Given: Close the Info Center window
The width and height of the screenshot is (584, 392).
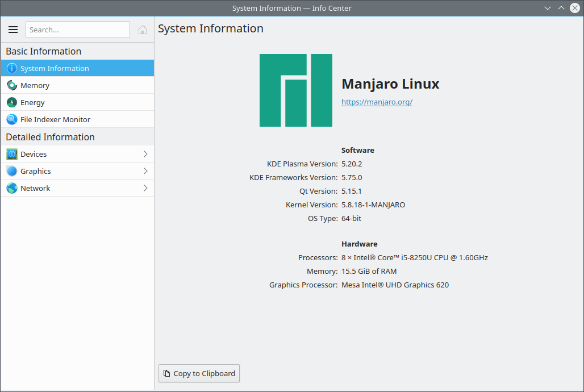Looking at the screenshot, I should [575, 8].
